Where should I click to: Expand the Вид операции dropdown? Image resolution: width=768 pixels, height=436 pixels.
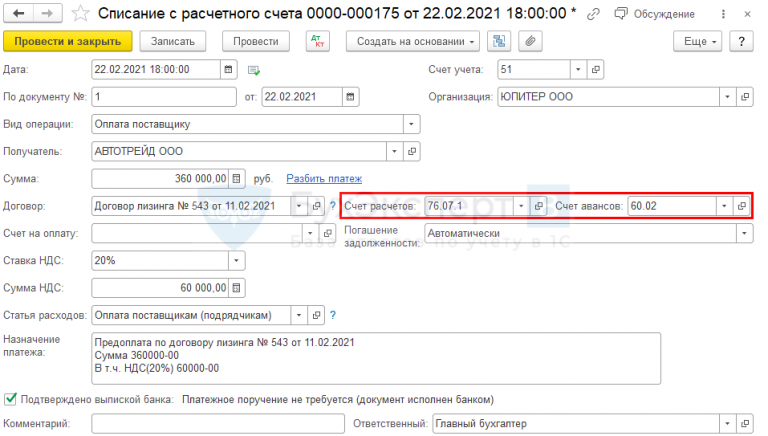point(411,124)
